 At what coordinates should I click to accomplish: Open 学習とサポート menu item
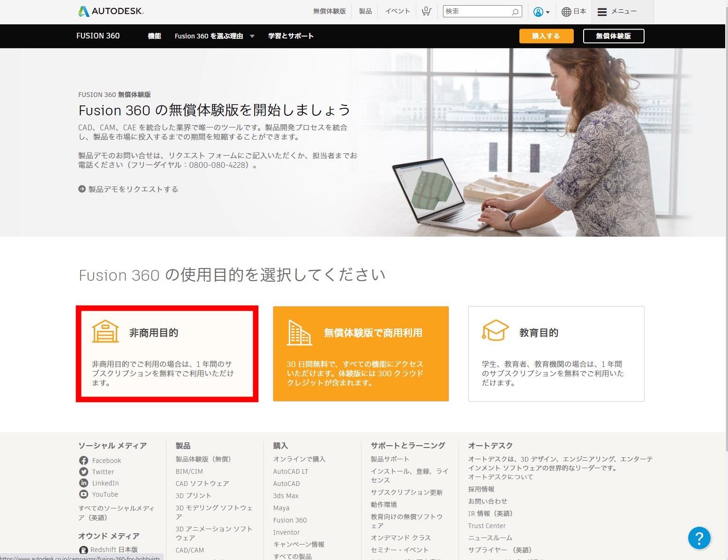[x=291, y=36]
